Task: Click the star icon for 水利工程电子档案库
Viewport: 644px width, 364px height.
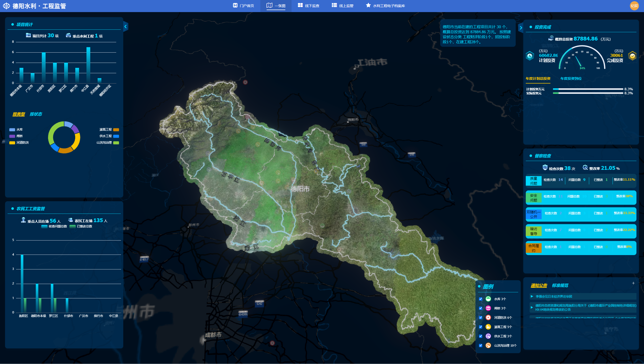Action: [368, 5]
